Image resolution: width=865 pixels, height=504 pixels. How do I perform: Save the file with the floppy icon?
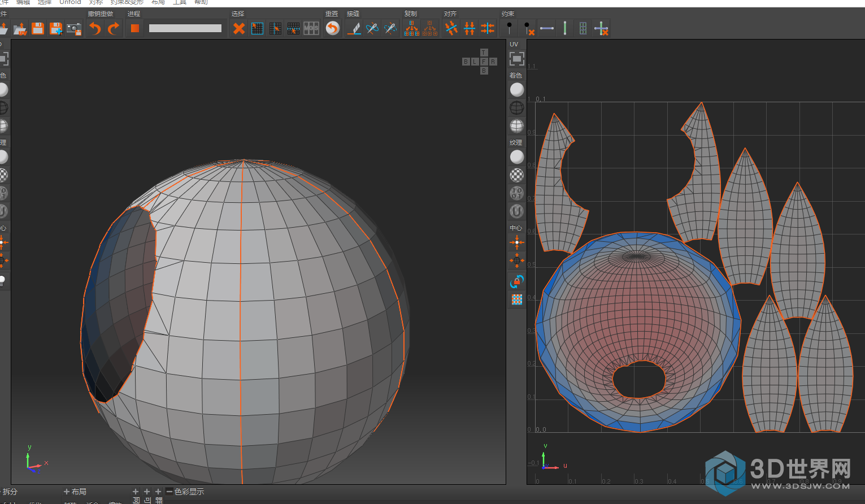point(38,28)
